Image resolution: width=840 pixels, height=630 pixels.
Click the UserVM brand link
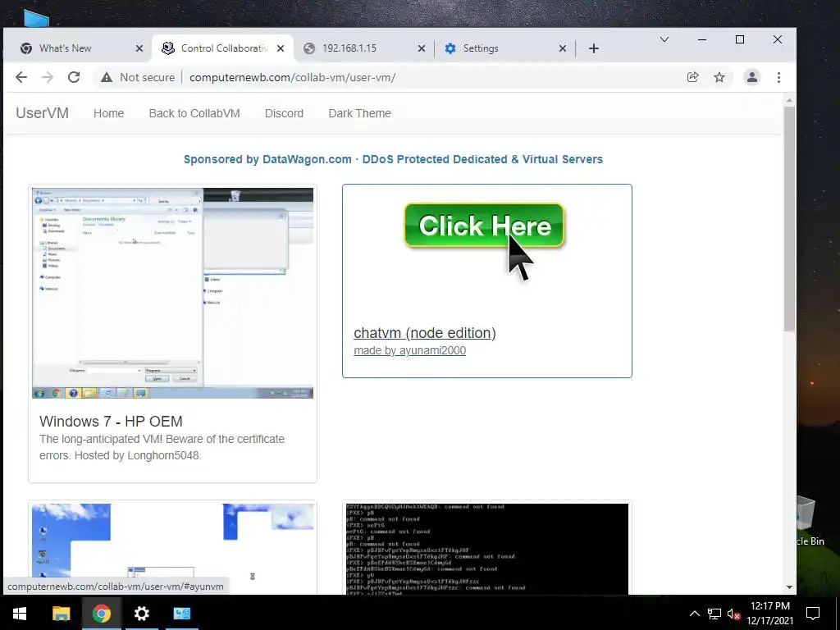point(43,113)
